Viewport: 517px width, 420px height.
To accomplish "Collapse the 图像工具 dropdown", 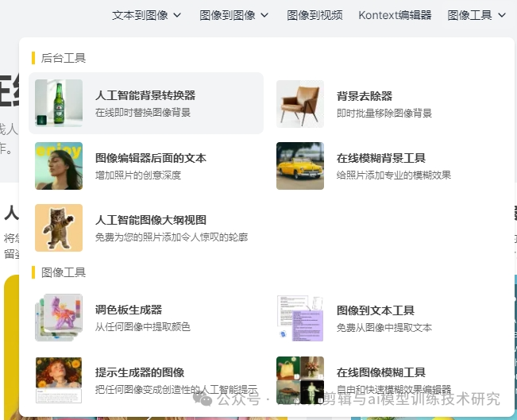I will 476,15.
